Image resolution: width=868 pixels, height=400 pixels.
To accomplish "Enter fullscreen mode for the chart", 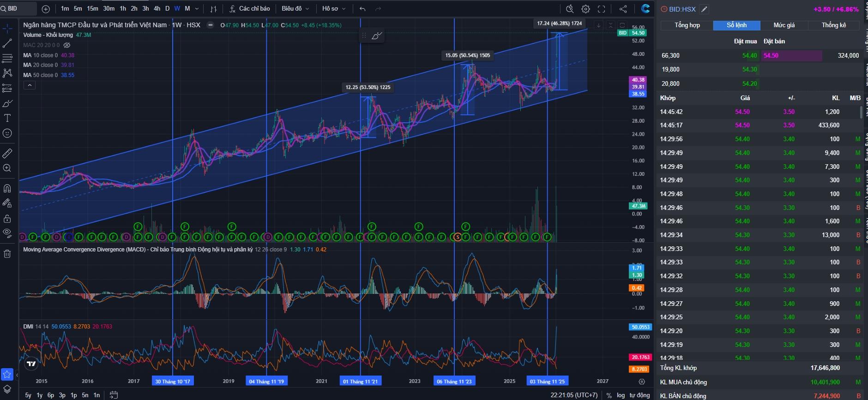I will click(x=601, y=9).
